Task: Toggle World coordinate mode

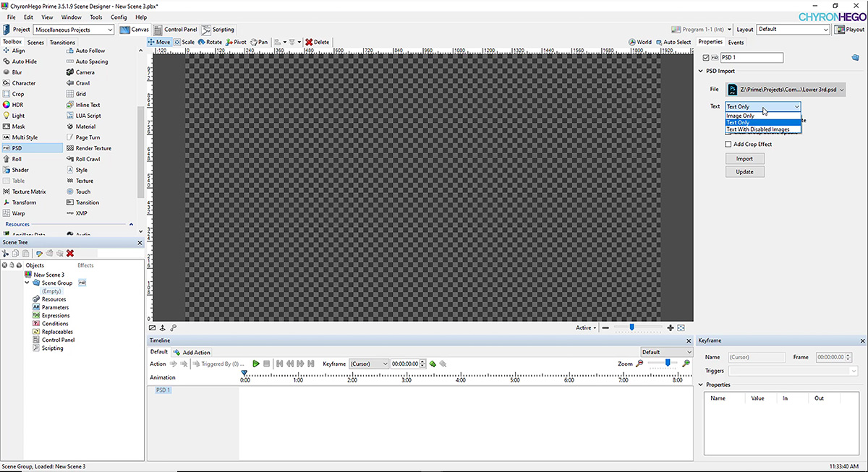Action: click(x=640, y=42)
